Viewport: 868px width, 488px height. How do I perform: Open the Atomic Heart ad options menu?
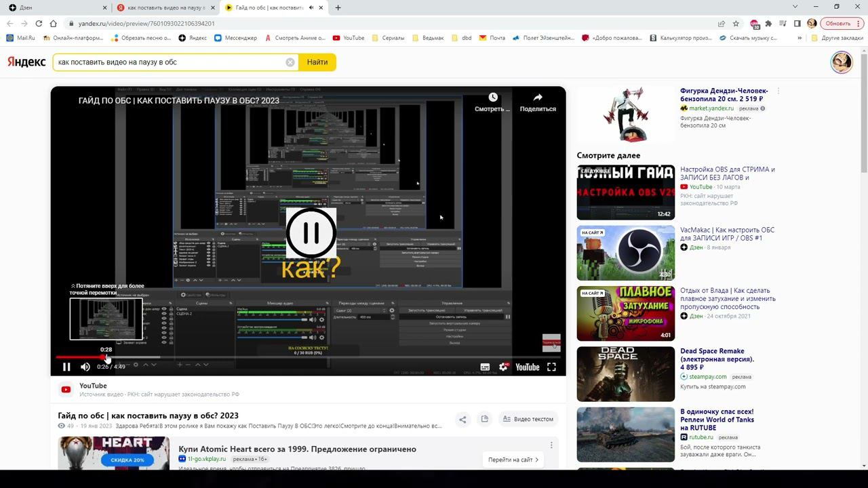click(551, 445)
